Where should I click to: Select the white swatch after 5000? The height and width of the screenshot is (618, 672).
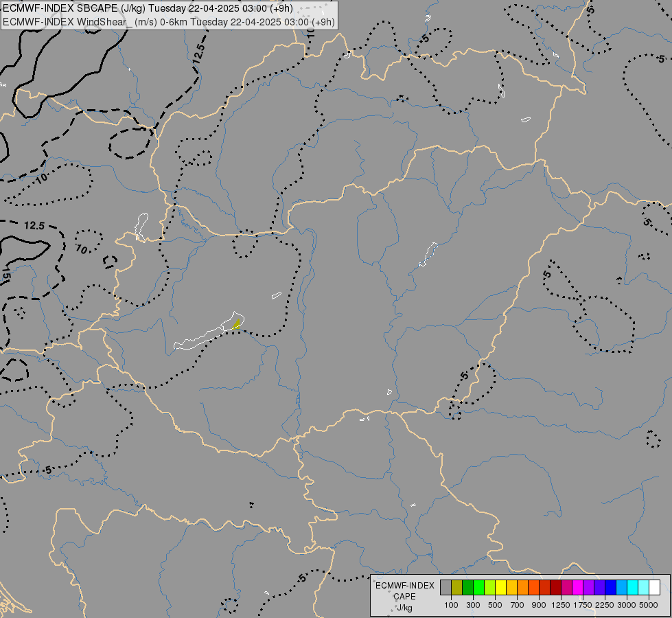tap(655, 587)
